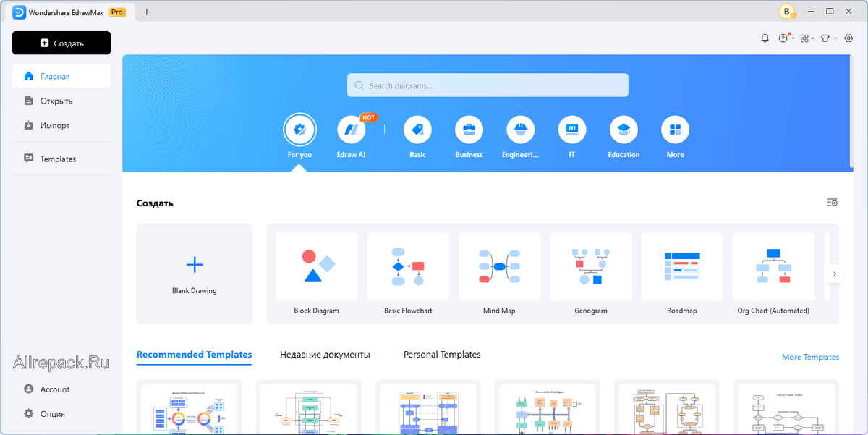
Task: Switch to Personal Templates tab
Action: 442,355
